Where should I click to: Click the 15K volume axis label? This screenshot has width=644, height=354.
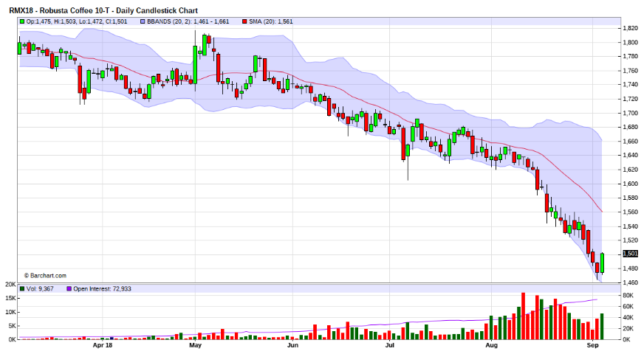click(10, 298)
